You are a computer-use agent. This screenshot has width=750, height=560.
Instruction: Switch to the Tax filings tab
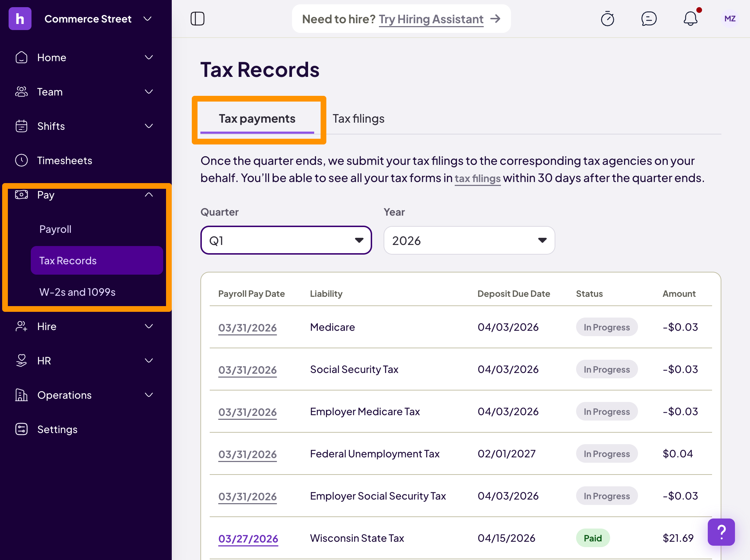pos(359,119)
